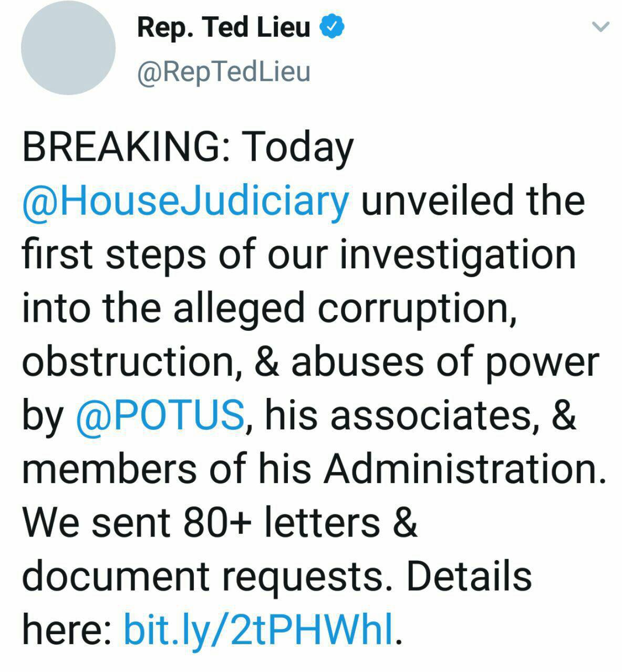Open the Rep. Ted Lieu display name

(x=224, y=27)
